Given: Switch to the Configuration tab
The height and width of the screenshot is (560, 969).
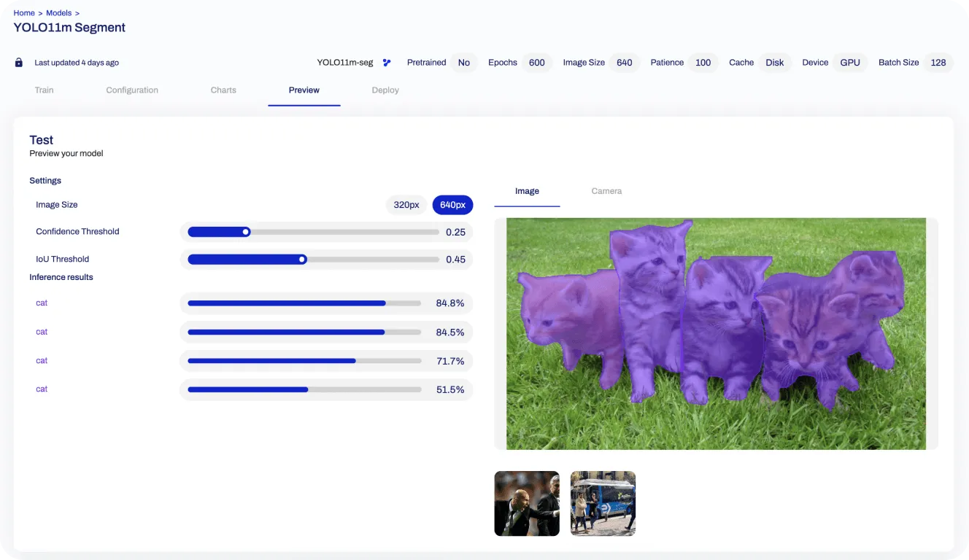Looking at the screenshot, I should [132, 90].
